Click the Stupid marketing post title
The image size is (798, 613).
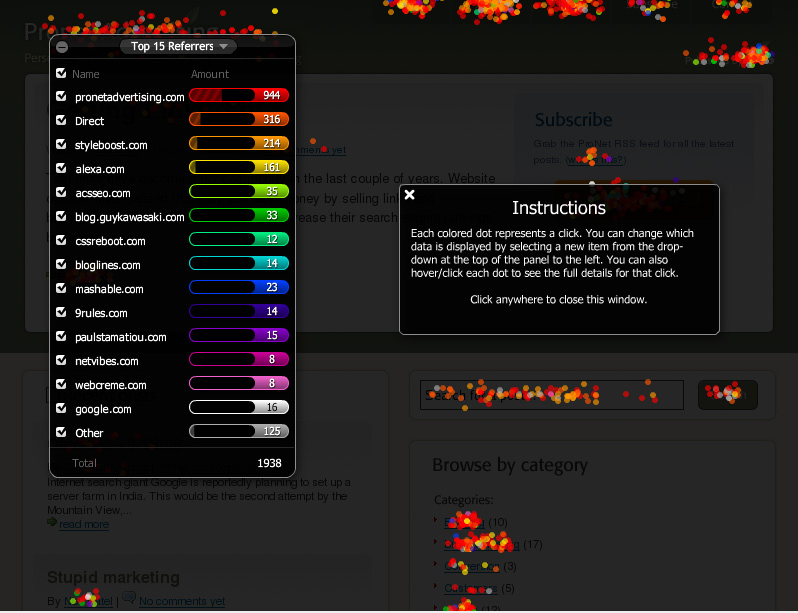[113, 577]
